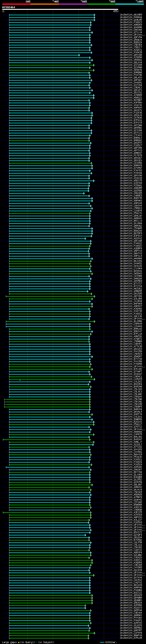This screenshot has width=146, height=644.
Task: Select the UniRef100_O65843 label
Action: [x=131, y=273]
